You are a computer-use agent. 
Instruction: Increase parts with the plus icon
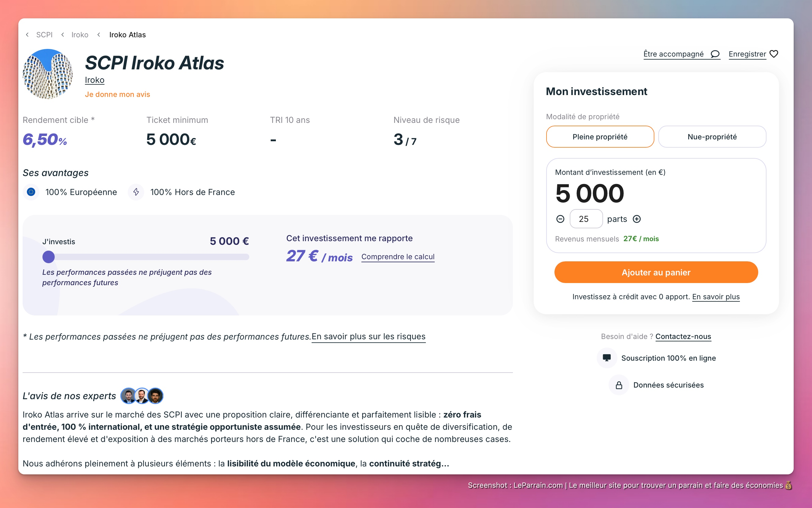click(x=637, y=219)
